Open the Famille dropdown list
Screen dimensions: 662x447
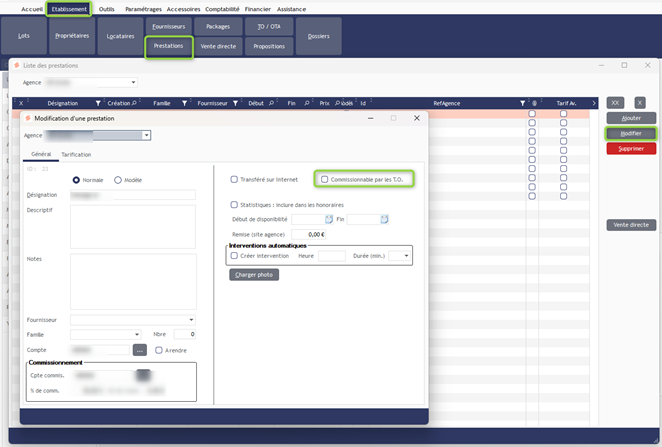click(136, 334)
